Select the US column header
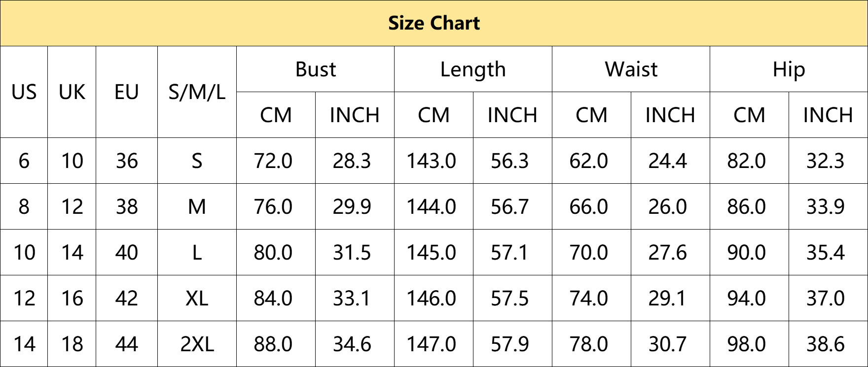 [24, 92]
